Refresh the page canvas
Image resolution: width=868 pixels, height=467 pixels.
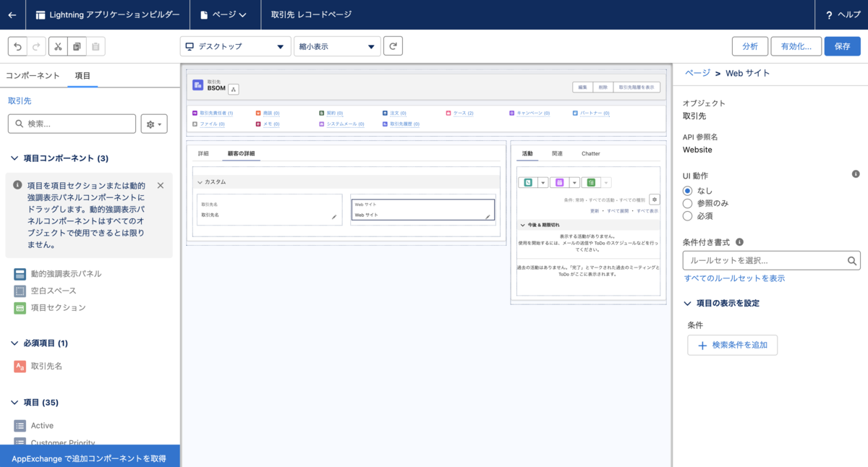(x=393, y=46)
